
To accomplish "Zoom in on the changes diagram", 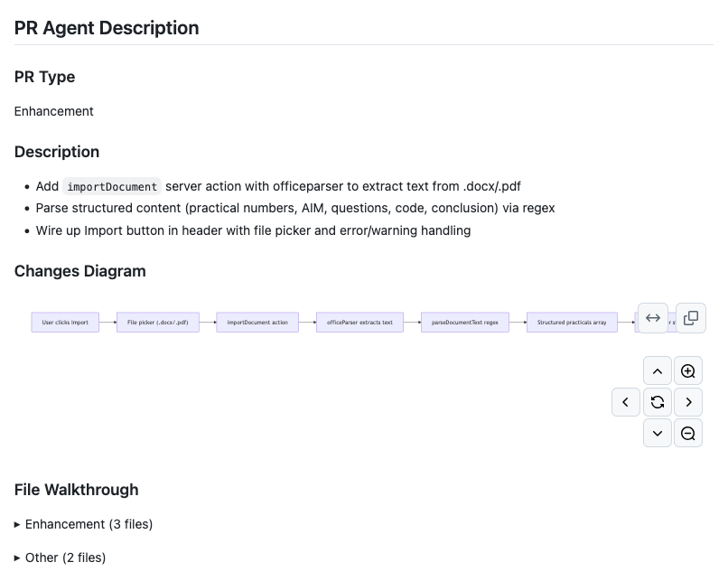I will tap(688, 371).
